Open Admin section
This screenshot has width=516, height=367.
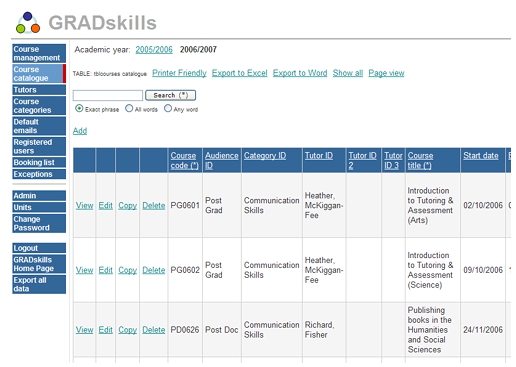39,196
